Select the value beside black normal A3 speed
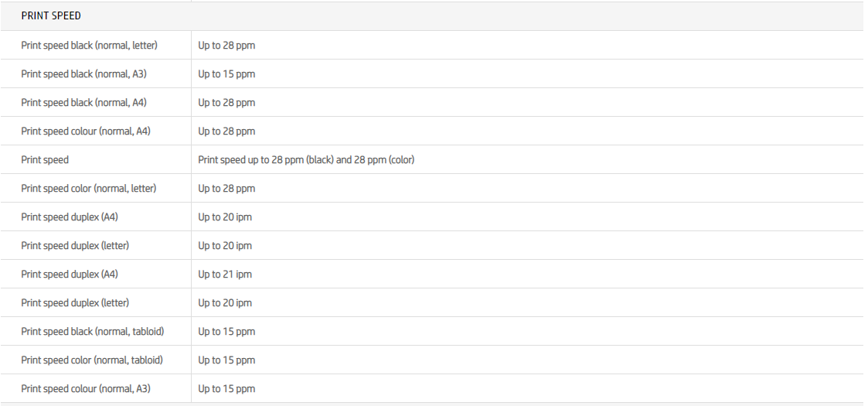 [x=226, y=74]
